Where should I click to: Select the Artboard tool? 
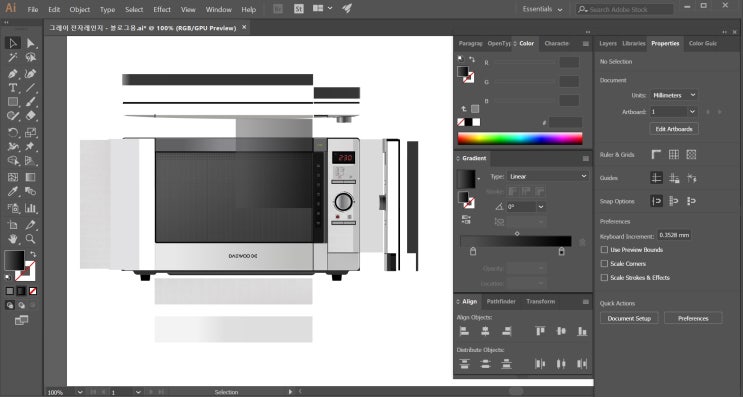coord(13,225)
